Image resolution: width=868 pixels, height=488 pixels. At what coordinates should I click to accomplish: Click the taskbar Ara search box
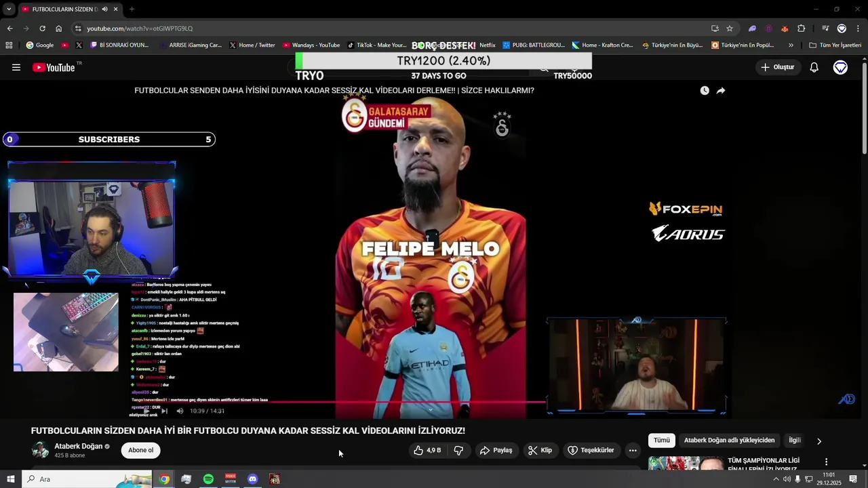tap(87, 479)
